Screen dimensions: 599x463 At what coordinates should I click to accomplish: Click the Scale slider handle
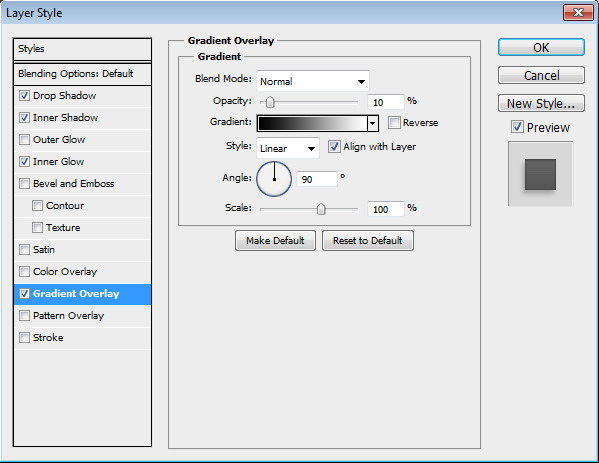[321, 209]
